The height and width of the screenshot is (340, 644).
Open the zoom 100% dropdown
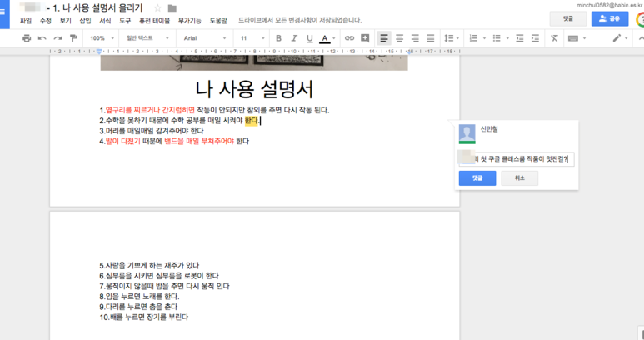(102, 38)
